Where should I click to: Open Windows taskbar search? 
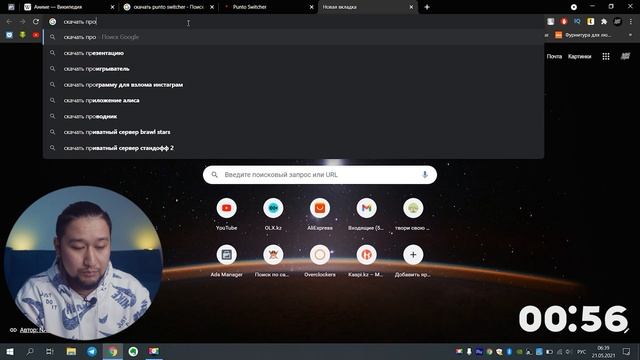coord(30,351)
